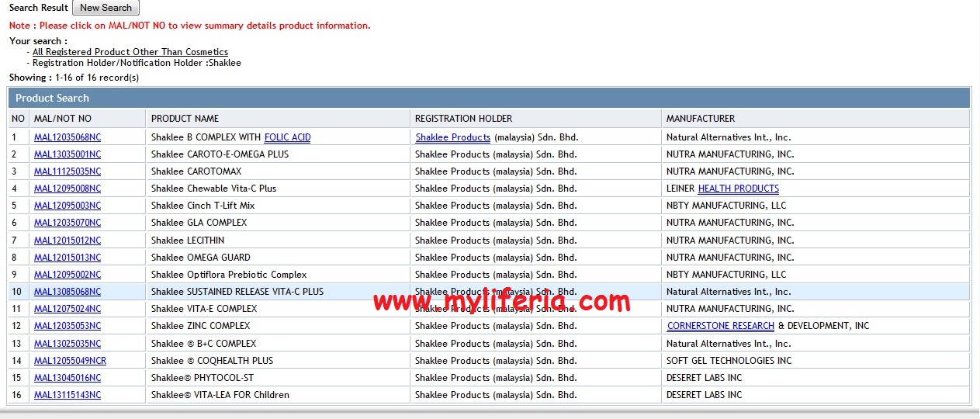The width and height of the screenshot is (980, 419).
Task: Click the REGISTRATION HOLDER column header
Action: click(536, 119)
